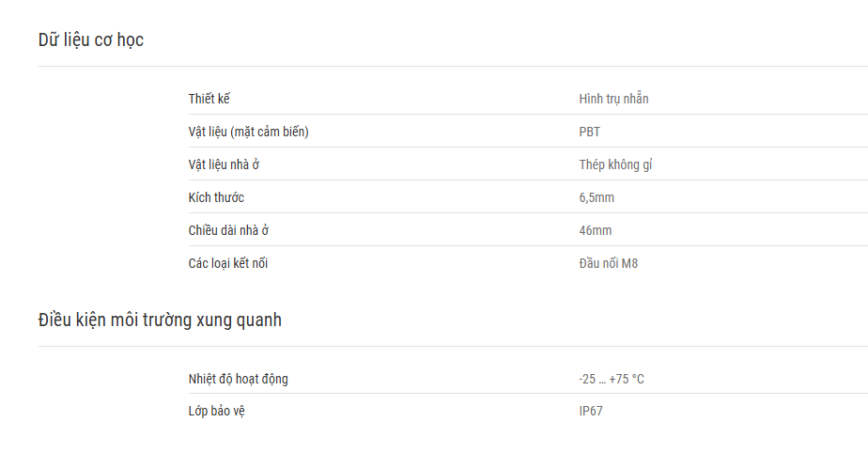The width and height of the screenshot is (868, 453).
Task: Click the divider line under 'Dữ liệu cơ học'
Action: coord(453,67)
